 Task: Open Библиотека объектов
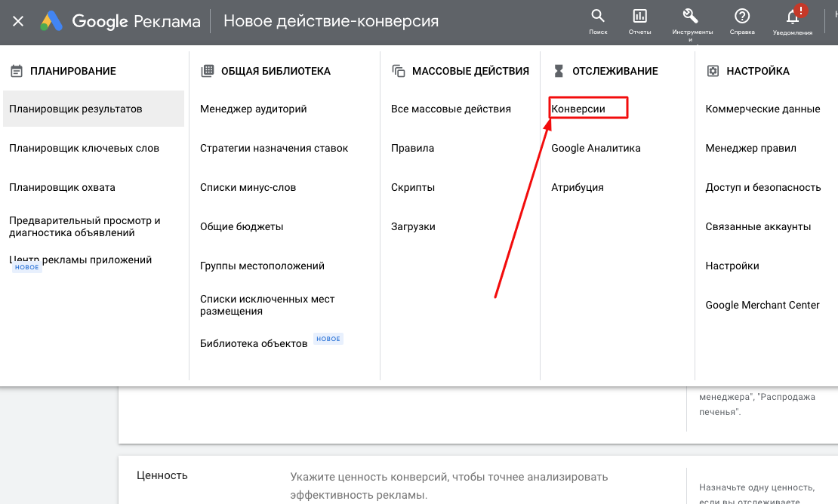click(x=254, y=343)
